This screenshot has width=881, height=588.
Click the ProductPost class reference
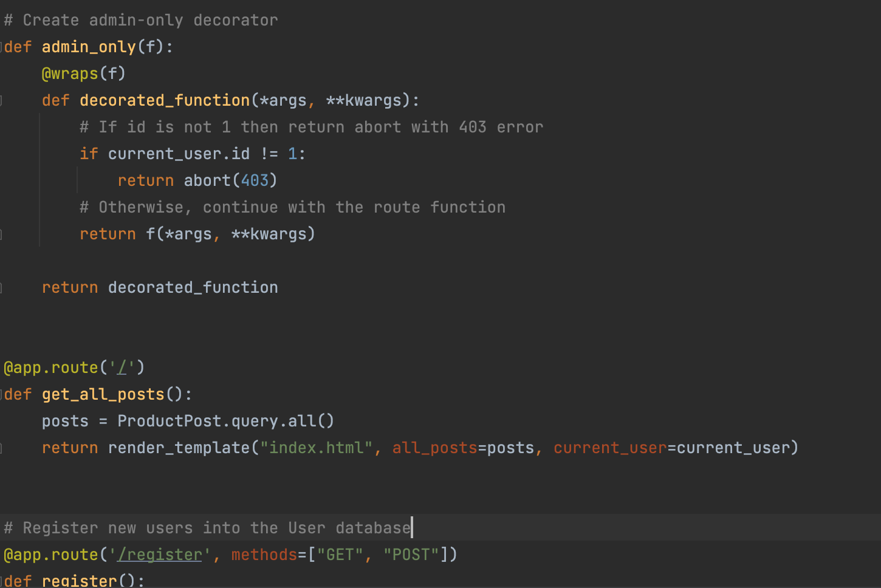tap(169, 421)
